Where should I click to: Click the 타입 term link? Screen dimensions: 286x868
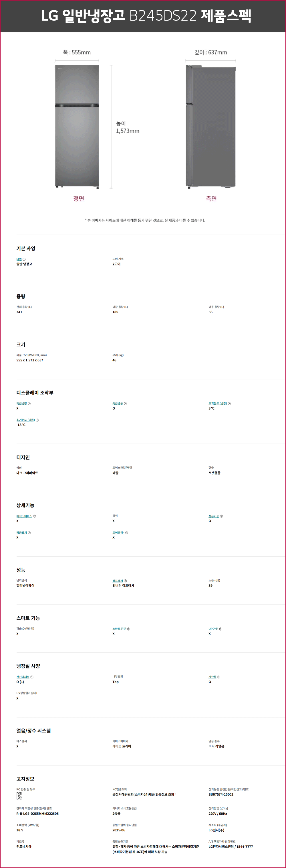coord(19,259)
